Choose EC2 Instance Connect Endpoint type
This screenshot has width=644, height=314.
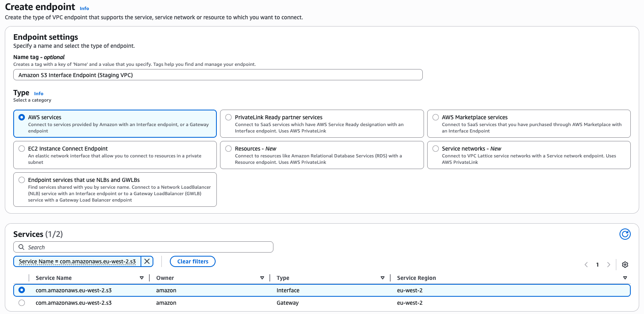[x=22, y=149]
